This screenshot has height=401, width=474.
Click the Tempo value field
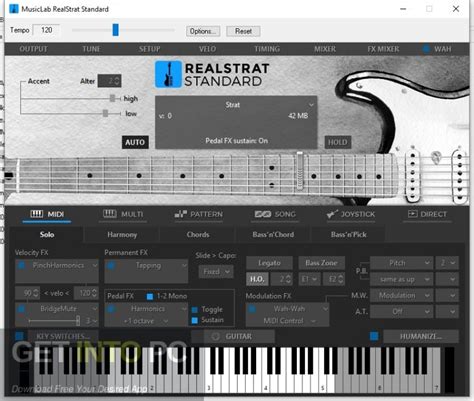click(x=46, y=30)
